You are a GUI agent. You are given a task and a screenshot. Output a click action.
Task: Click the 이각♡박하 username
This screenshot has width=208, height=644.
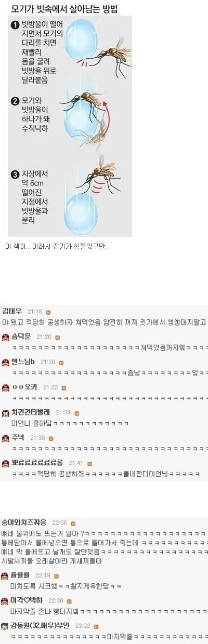[27, 600]
